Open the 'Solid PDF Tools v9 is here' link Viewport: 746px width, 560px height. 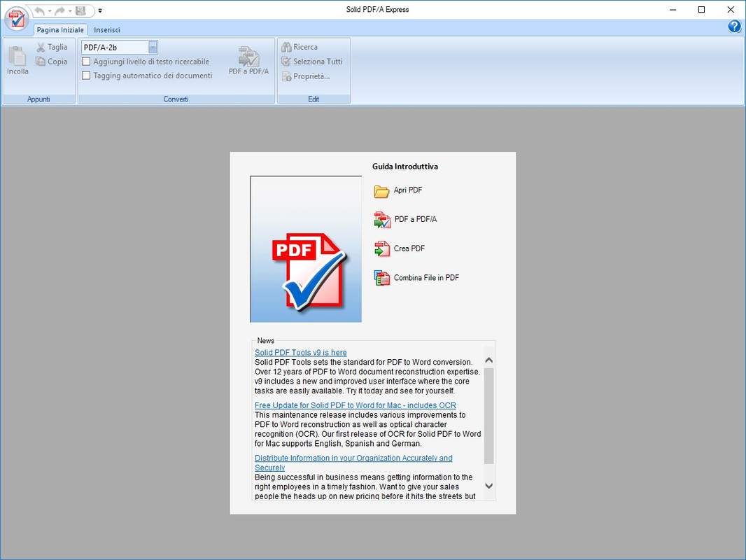coord(301,353)
